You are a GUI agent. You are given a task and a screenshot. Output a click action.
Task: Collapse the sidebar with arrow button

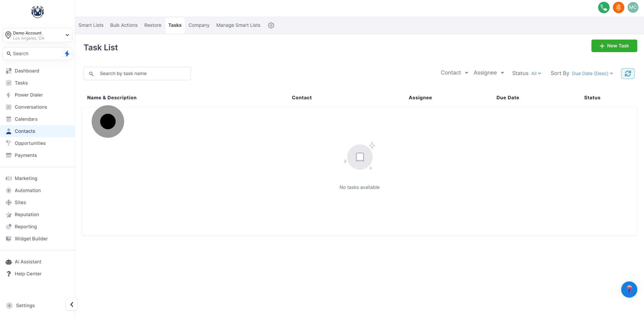point(72,304)
